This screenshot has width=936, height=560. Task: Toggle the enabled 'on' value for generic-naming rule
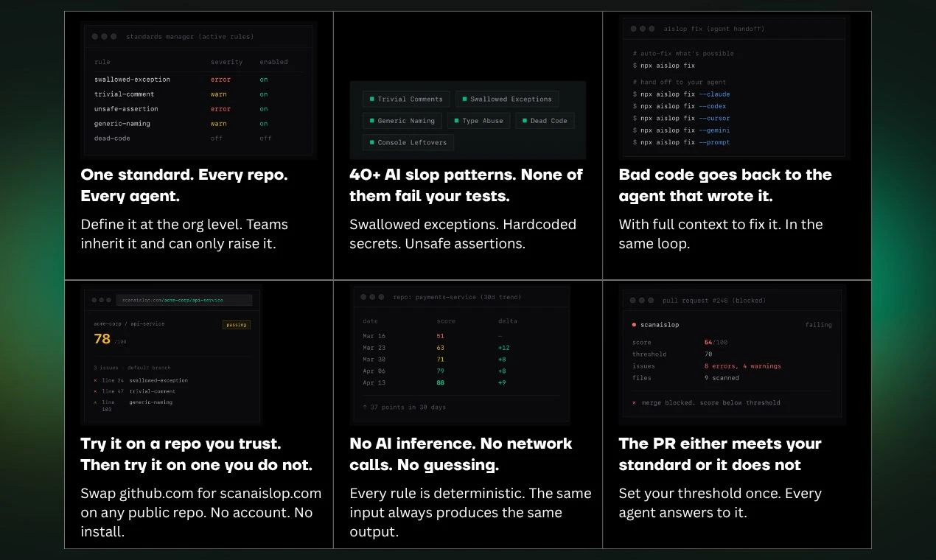(264, 124)
